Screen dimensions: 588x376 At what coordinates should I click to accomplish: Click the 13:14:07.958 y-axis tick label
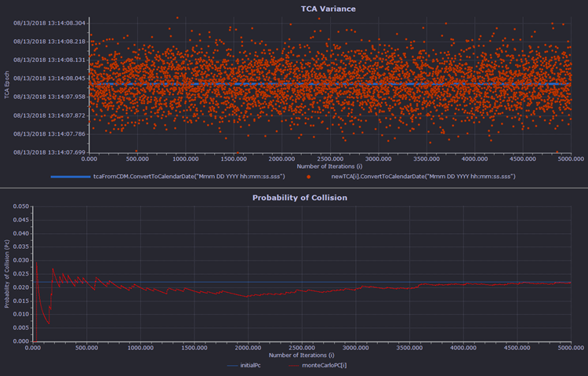click(49, 97)
